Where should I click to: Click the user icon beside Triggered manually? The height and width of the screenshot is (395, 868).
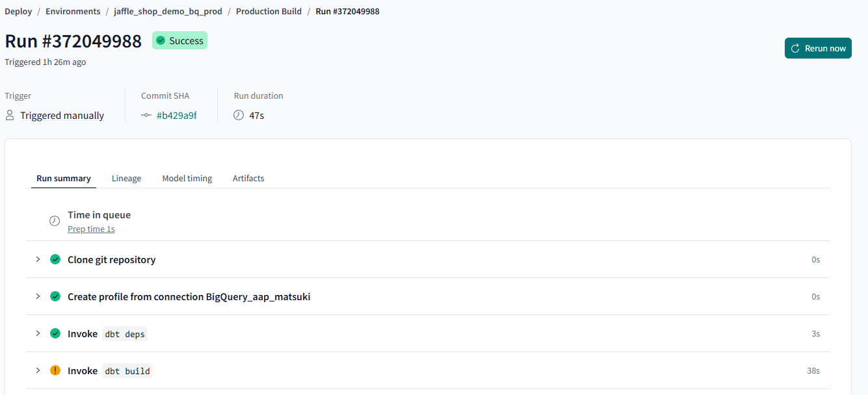click(10, 115)
